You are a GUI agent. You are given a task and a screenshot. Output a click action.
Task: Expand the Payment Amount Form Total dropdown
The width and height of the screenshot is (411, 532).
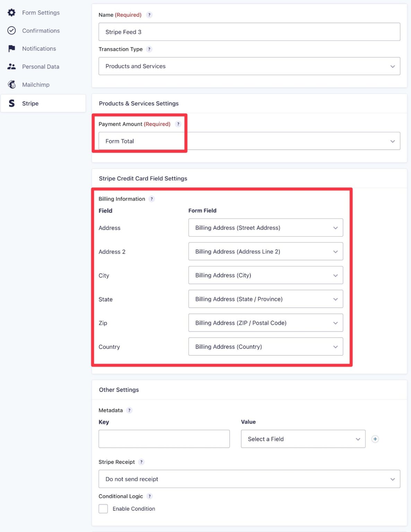pos(249,141)
